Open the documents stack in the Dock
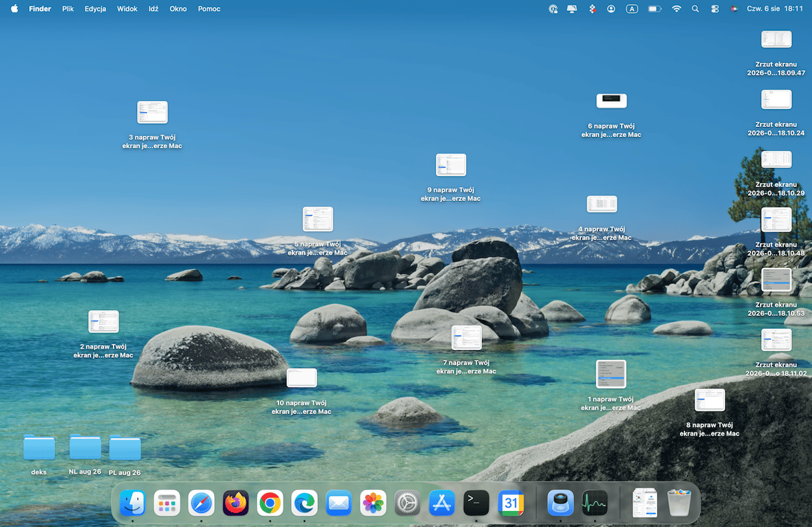812x527 pixels. coord(644,503)
